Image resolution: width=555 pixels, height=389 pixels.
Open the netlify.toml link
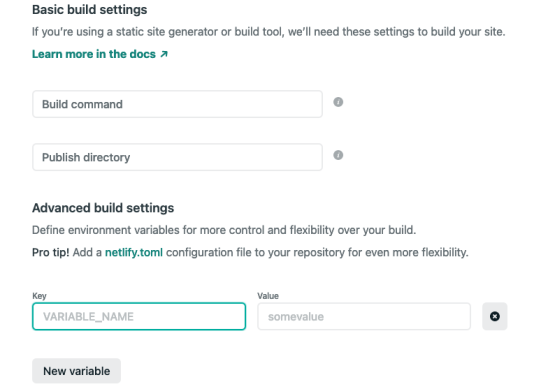pos(134,252)
